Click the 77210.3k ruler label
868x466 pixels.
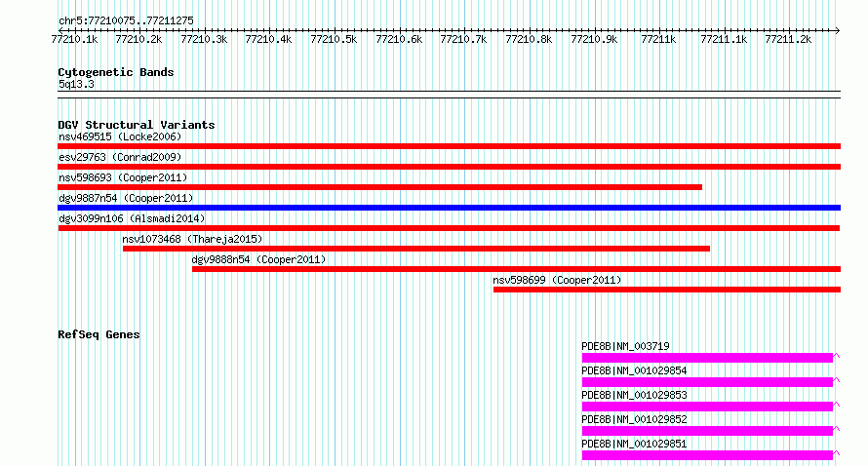(204, 39)
